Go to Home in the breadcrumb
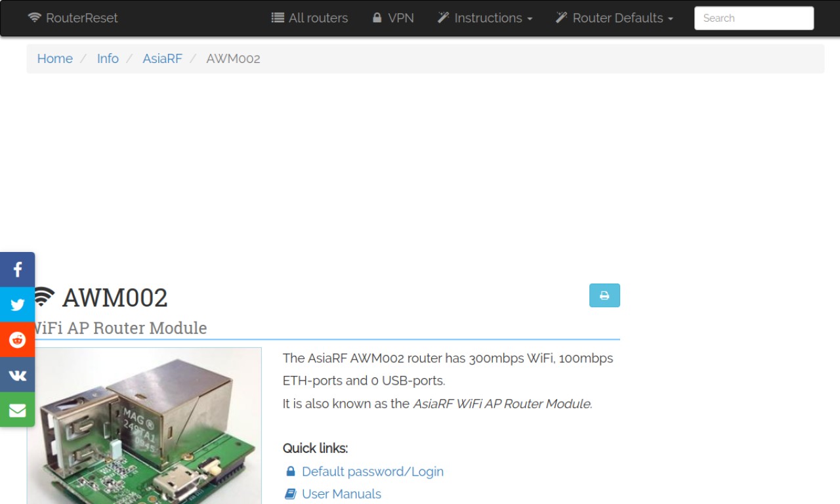The image size is (840, 504). pos(55,58)
